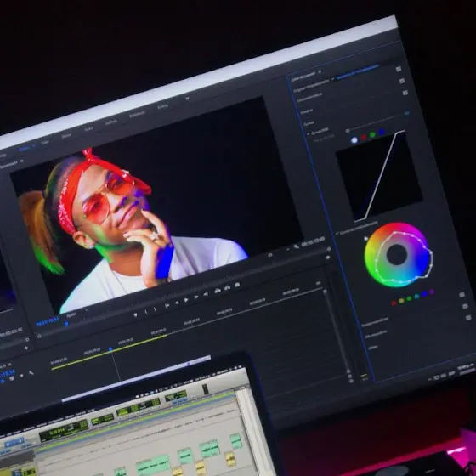Screen dimensions: 476x476
Task: Click the timeline wrench display settings icon
Action: 31,373
